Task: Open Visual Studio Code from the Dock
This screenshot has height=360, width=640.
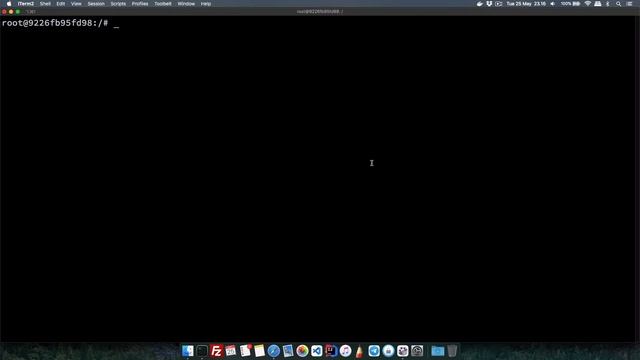Action: click(317, 351)
